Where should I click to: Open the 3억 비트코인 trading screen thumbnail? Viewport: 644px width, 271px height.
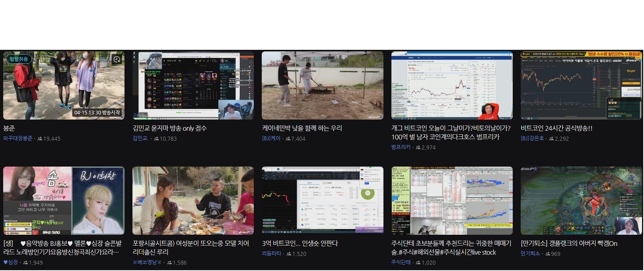[x=322, y=200]
